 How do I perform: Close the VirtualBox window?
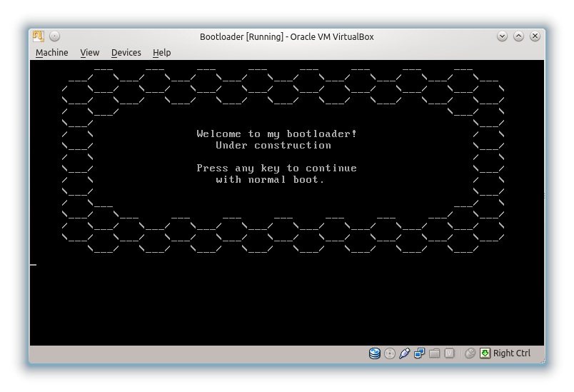tap(535, 36)
